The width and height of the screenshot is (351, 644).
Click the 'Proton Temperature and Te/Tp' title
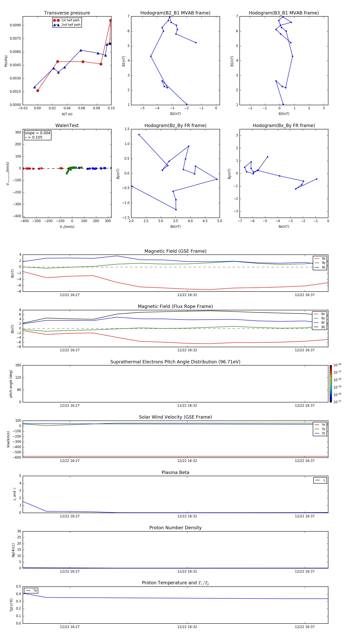tap(175, 583)
